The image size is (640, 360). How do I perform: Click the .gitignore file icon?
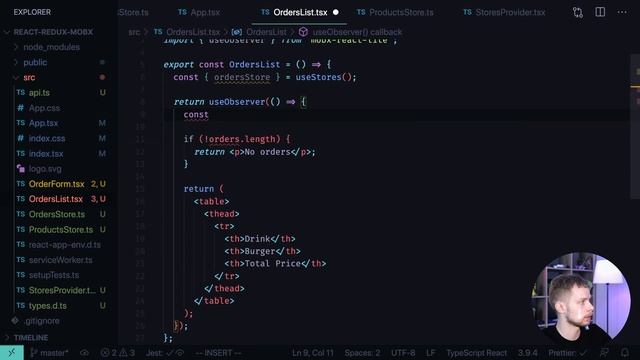15,321
